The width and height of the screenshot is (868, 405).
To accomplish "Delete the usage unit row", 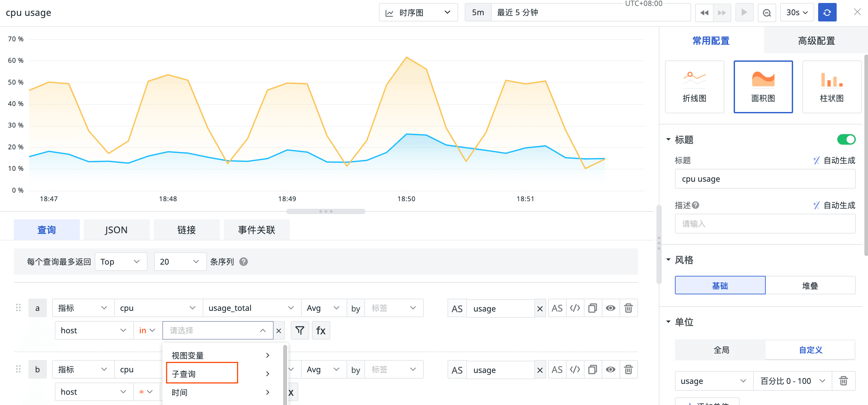I will (843, 381).
